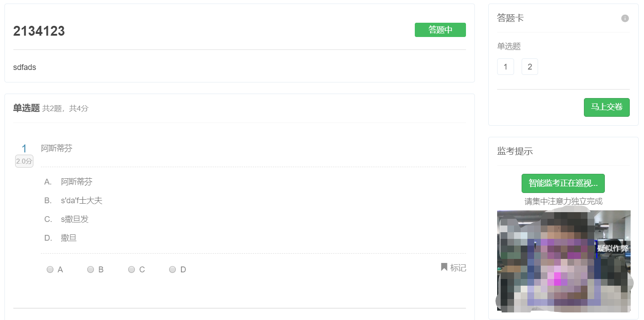
Task: Click the 2.0分 score badge
Action: (24, 161)
